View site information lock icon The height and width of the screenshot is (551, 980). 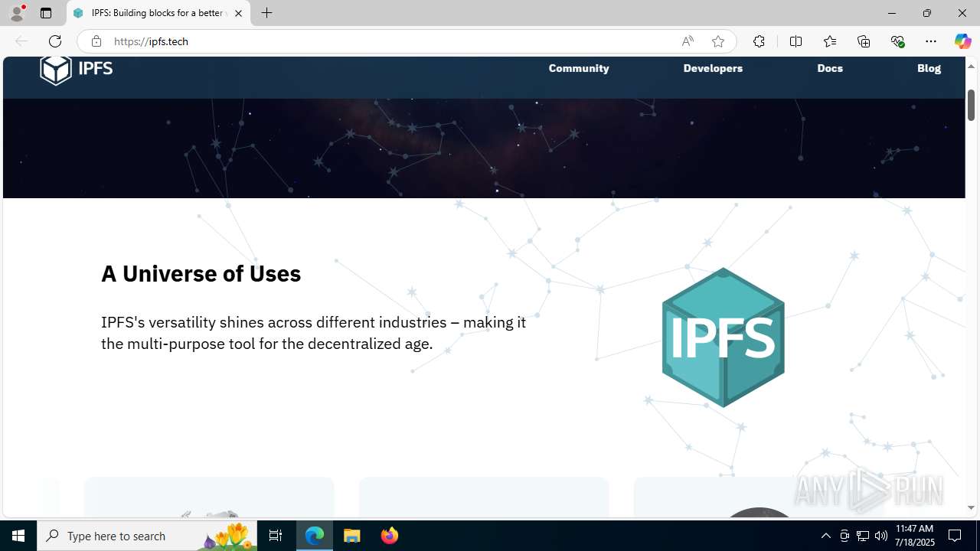pos(96,41)
